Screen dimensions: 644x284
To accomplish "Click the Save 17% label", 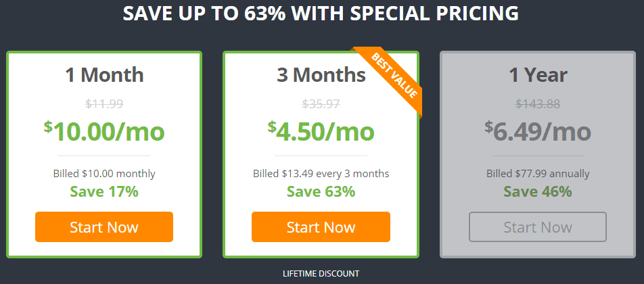I will (104, 191).
